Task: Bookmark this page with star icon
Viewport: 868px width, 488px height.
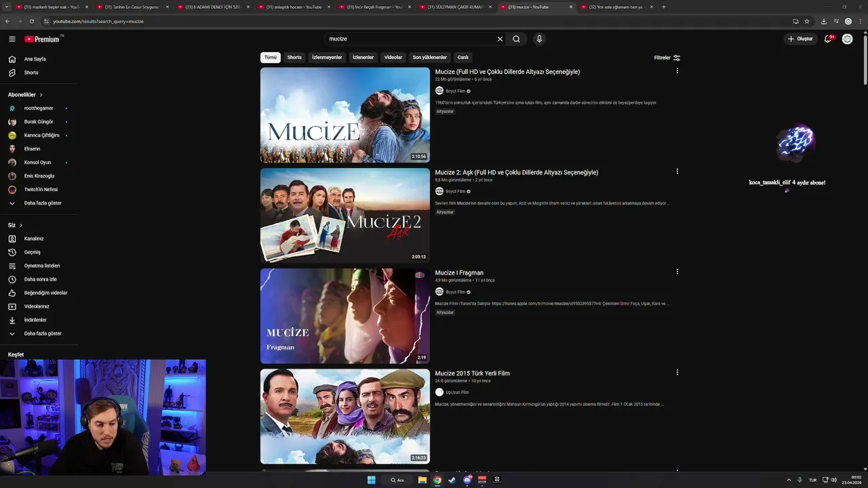Action: click(807, 21)
